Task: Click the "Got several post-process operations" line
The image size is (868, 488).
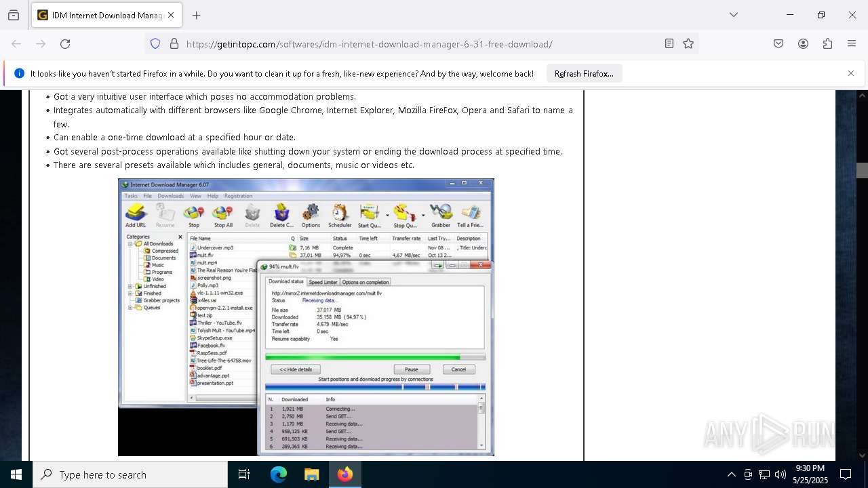Action: tap(308, 151)
